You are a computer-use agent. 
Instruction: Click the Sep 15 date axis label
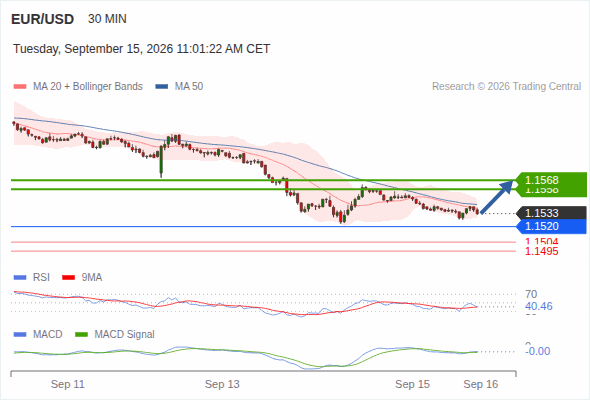(412, 384)
